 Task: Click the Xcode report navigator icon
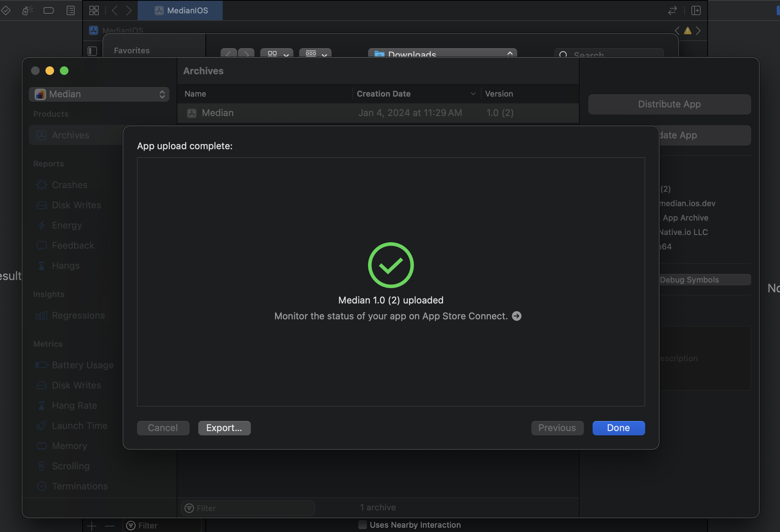point(71,10)
